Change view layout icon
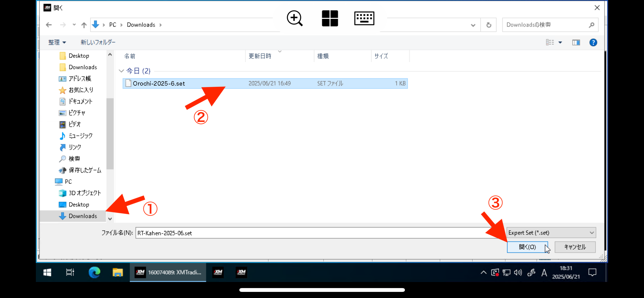Viewport: 644px width, 298px height. pyautogui.click(x=550, y=42)
